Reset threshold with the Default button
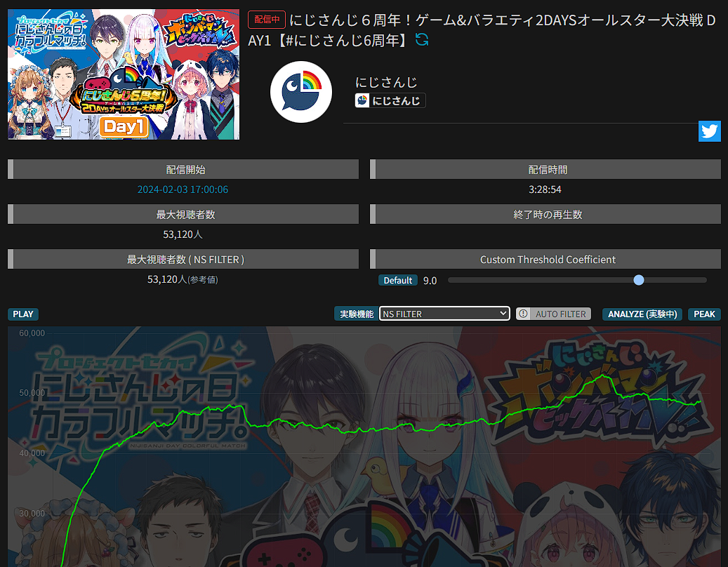728x567 pixels. 397,280
